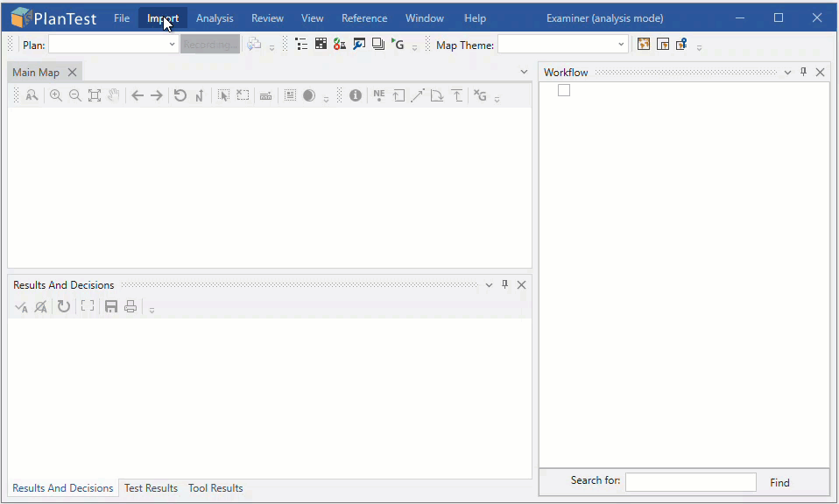
Task: Pin the Results And Decisions panel
Action: pos(504,284)
